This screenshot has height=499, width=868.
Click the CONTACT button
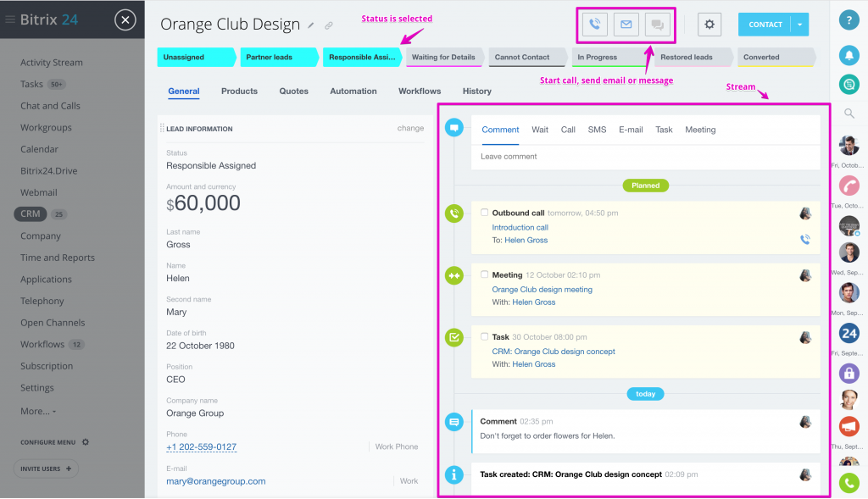(x=765, y=25)
